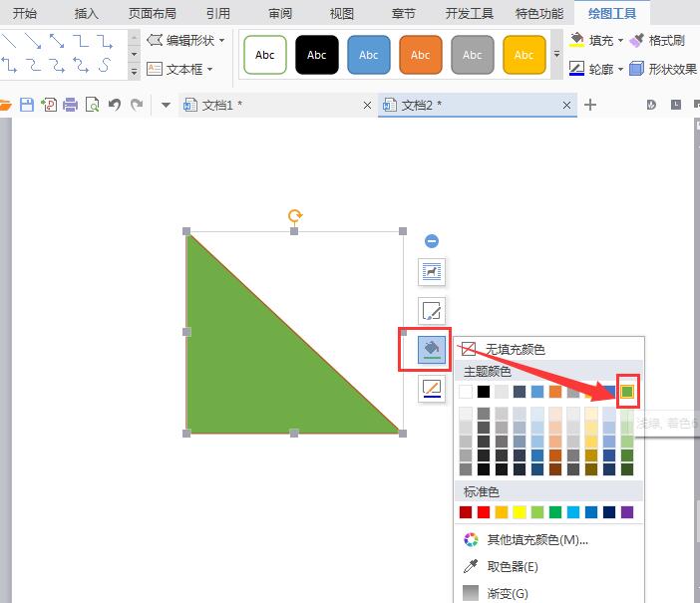
Task: Select the elbow connector shape tool
Action: pos(81,41)
